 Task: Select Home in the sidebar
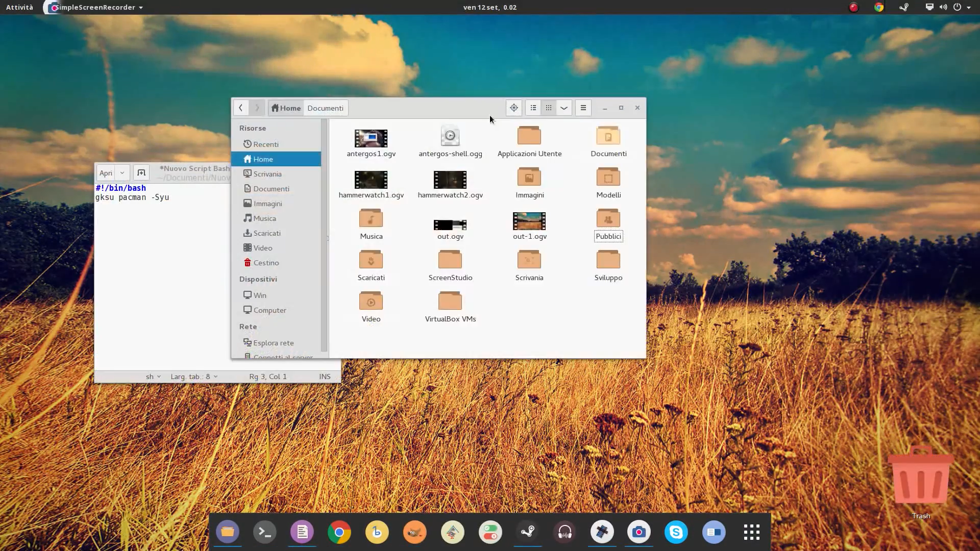click(x=276, y=159)
